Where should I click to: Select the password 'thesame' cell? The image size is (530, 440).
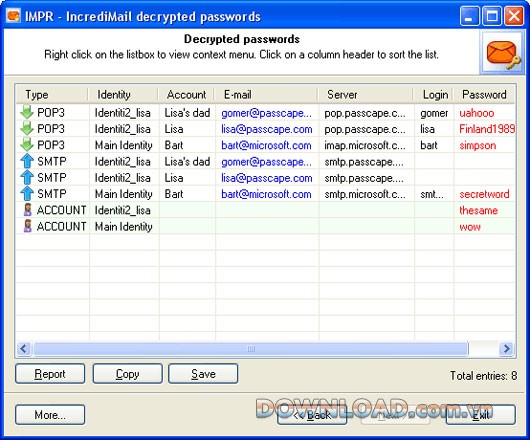click(x=478, y=211)
